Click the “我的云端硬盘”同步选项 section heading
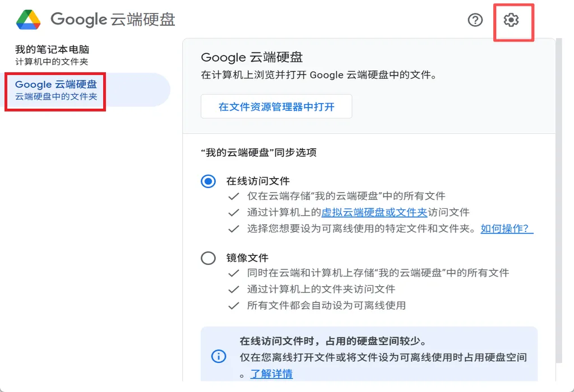Viewport: 574px width, 392px height. click(258, 152)
